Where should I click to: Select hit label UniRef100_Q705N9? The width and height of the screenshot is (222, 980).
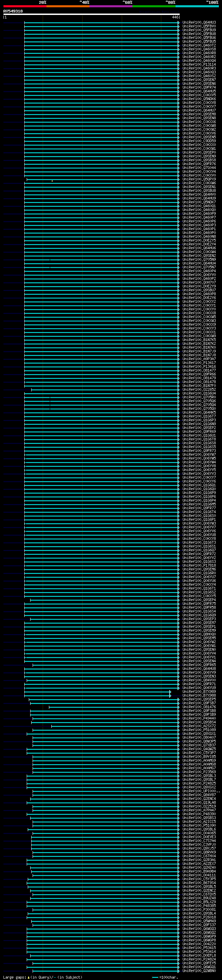point(199,259)
